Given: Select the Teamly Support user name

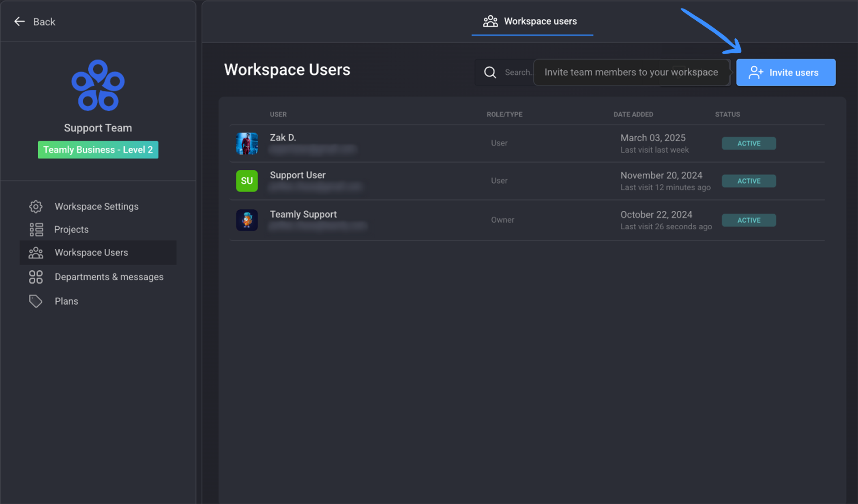Looking at the screenshot, I should pyautogui.click(x=303, y=214).
